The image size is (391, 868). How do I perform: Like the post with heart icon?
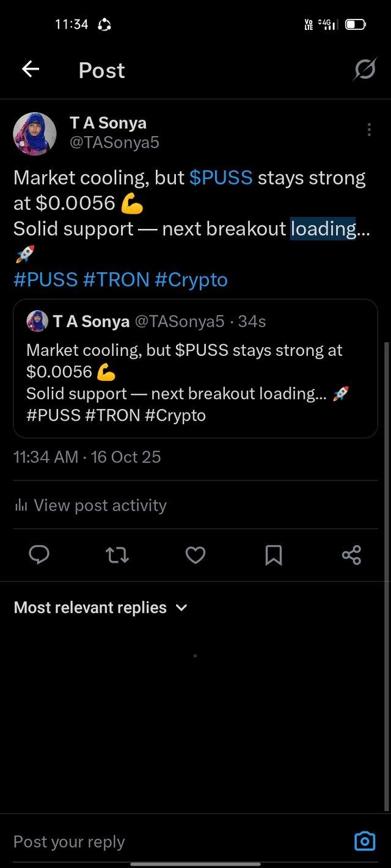click(x=195, y=555)
